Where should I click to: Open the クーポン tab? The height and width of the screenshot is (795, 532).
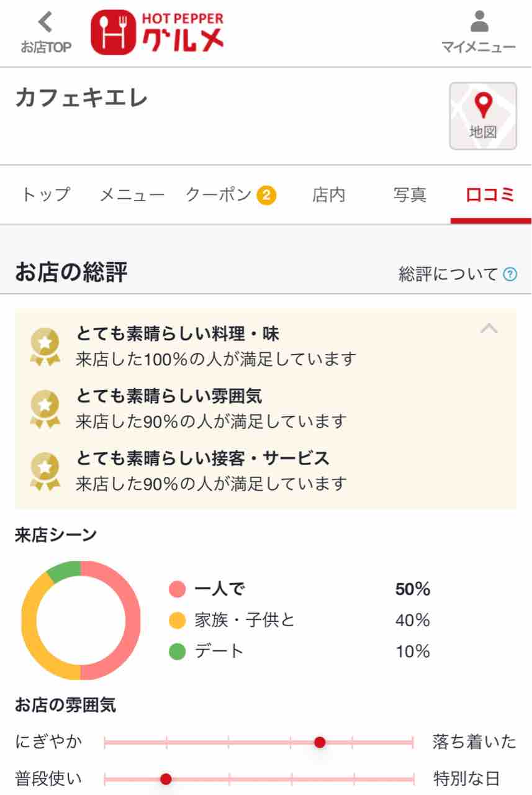pyautogui.click(x=219, y=195)
